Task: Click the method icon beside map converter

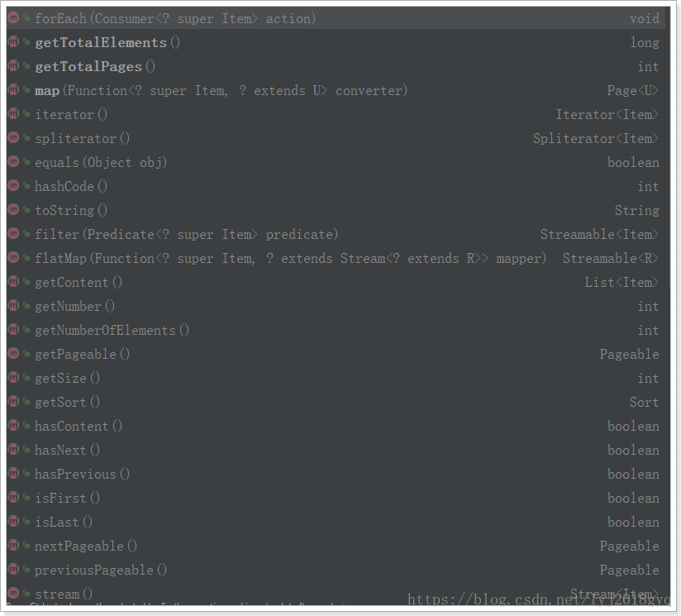Action: [13, 90]
